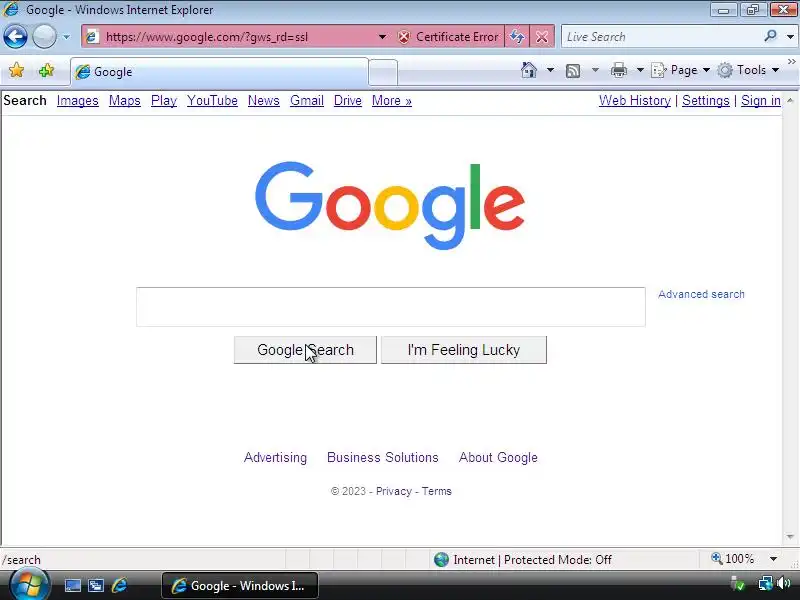Click the RSS Feeds toolbar icon
The width and height of the screenshot is (800, 600).
click(573, 70)
